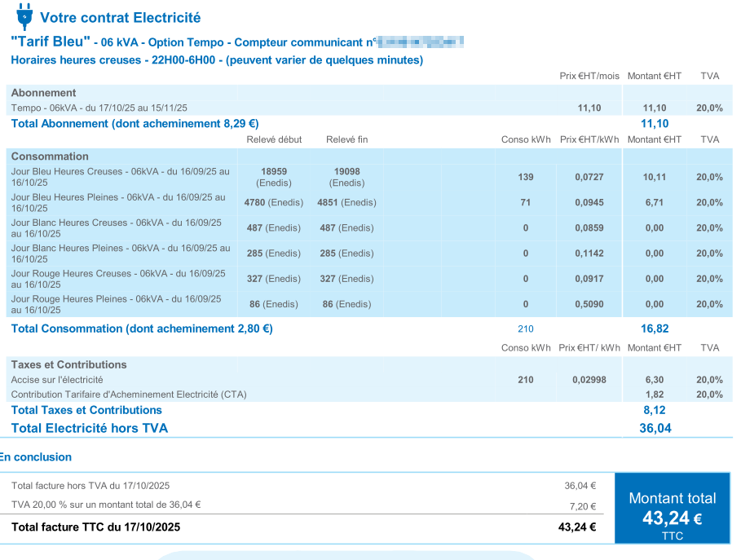The image size is (741, 560).
Task: Select the Abonnement section header
Action: (x=44, y=93)
